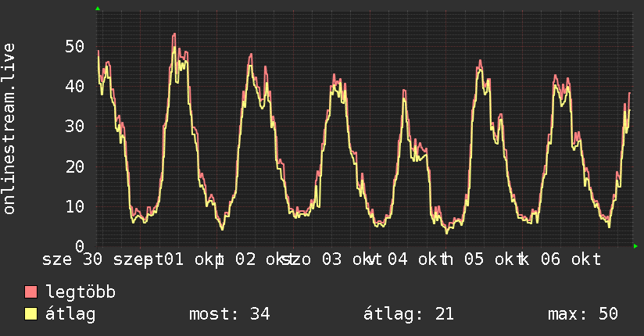The width and height of the screenshot is (644, 336).
Task: Select the átlag legend label
Action: pos(70,314)
